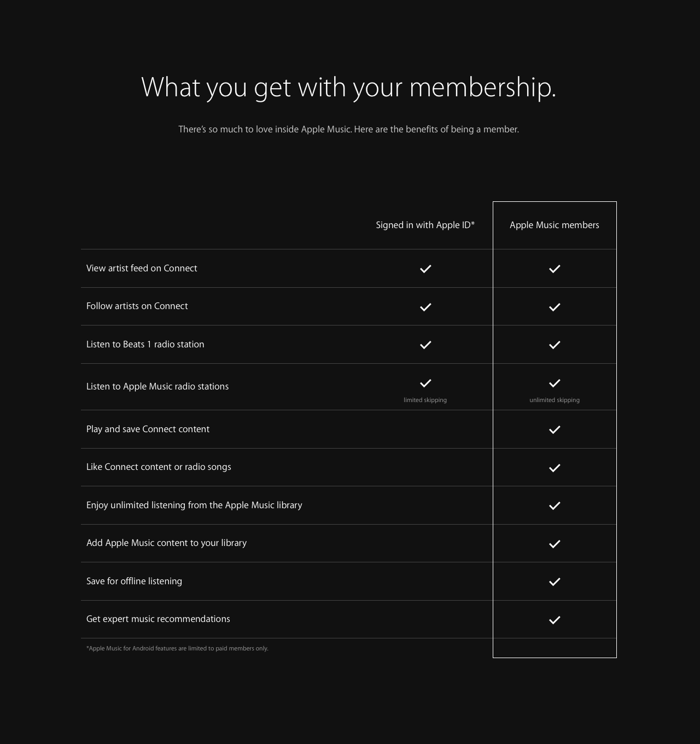700x744 pixels.
Task: Click the 'limited skipping' caption
Action: click(x=425, y=400)
